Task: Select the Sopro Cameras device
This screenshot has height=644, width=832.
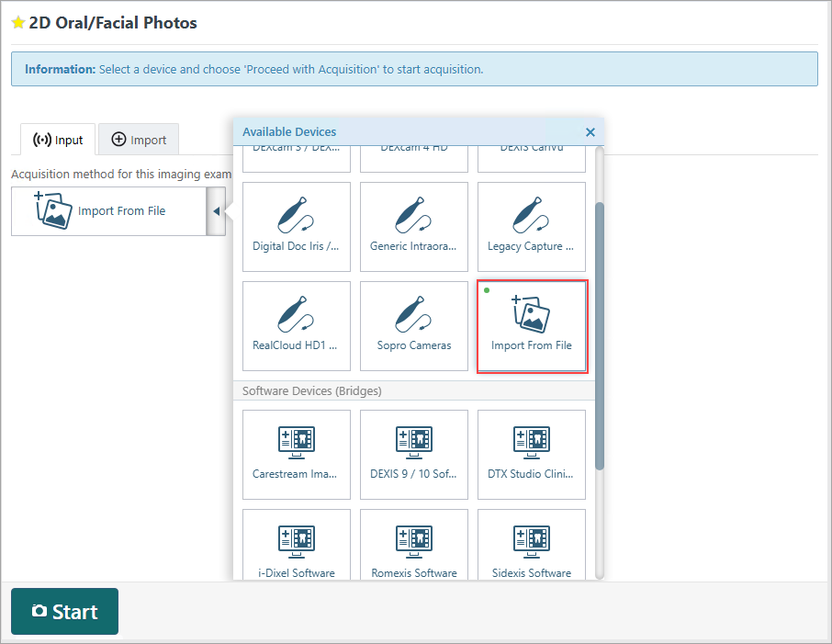Action: click(x=413, y=325)
